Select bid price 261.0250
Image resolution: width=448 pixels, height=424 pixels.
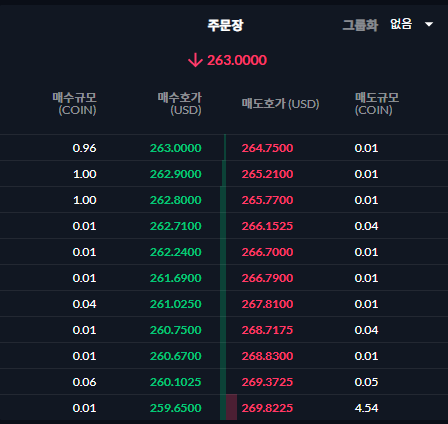pyautogui.click(x=176, y=304)
